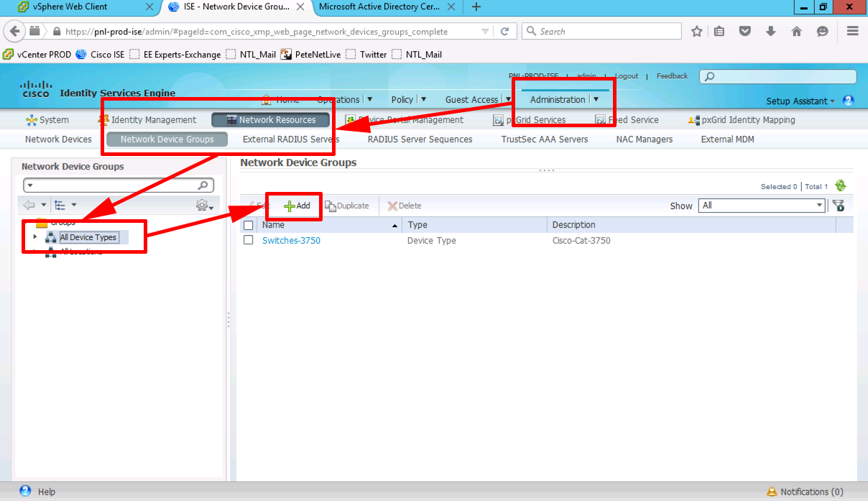
Task: Click the ISE global search field
Action: [777, 76]
